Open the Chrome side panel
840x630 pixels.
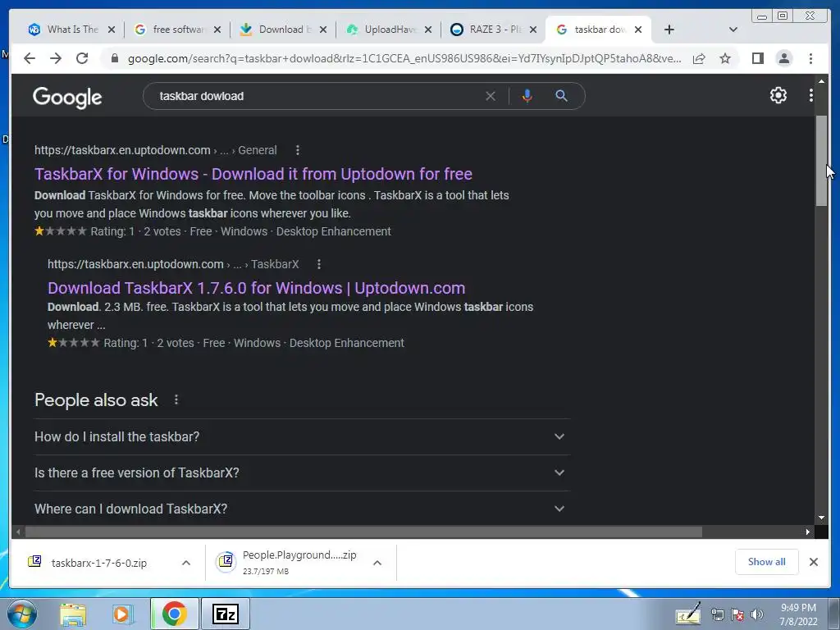click(757, 58)
